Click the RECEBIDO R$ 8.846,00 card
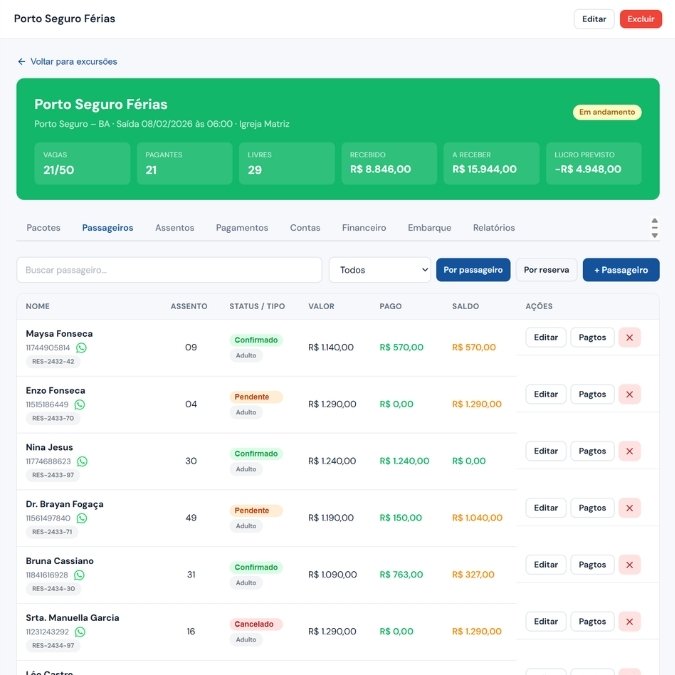 [x=389, y=164]
